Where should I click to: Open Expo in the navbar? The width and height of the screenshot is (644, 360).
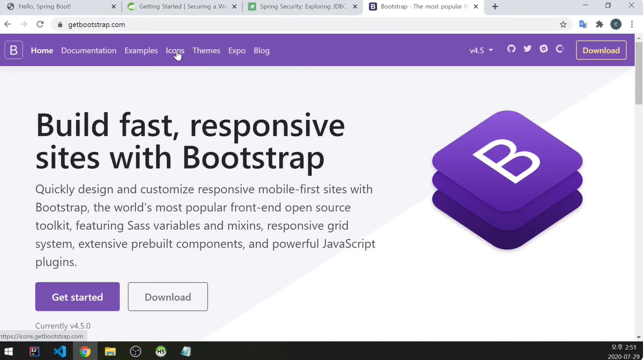(x=237, y=50)
